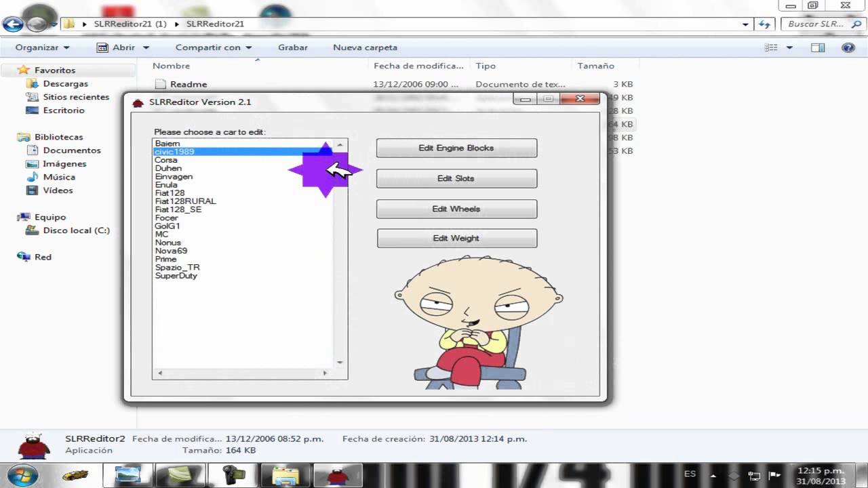Open Escritorio in sidebar
868x488 pixels.
point(64,110)
